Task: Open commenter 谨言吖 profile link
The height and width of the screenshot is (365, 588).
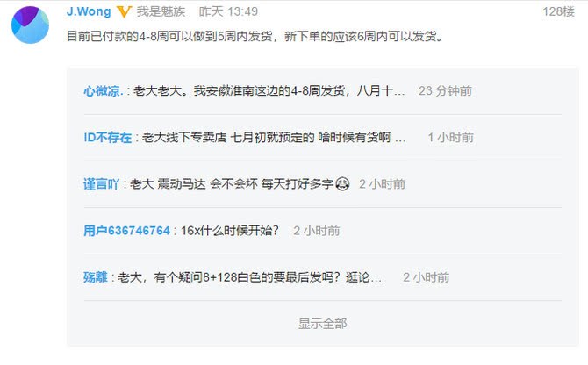Action: (x=101, y=184)
